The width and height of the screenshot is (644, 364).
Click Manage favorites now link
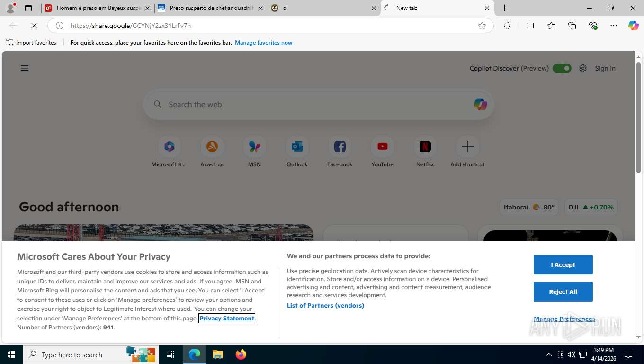263,43
